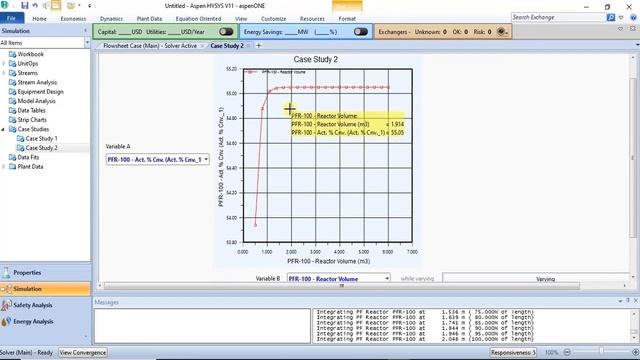640x360 pixels.
Task: Click the Aspen HYSYS application logo icon
Action: click(x=4, y=5)
